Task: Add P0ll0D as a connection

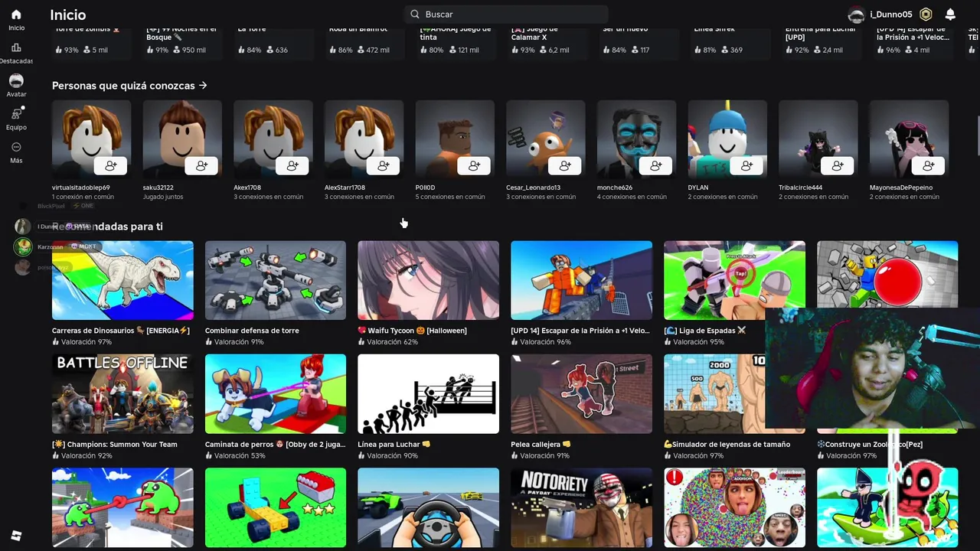Action: pyautogui.click(x=474, y=165)
